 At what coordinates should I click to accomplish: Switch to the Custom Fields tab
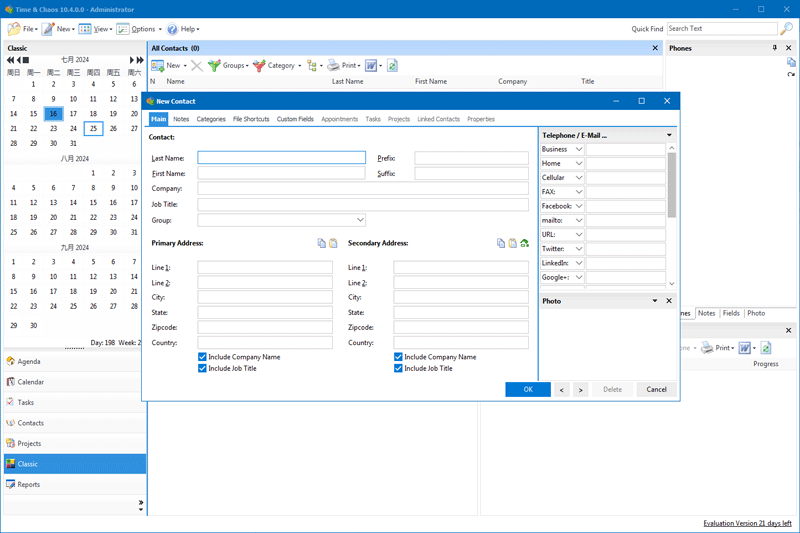(295, 119)
